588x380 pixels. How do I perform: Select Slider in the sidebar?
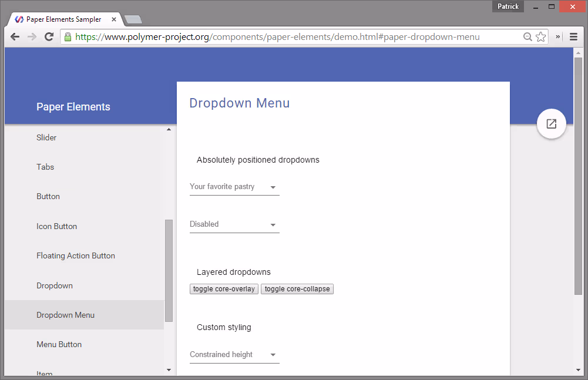tap(46, 137)
